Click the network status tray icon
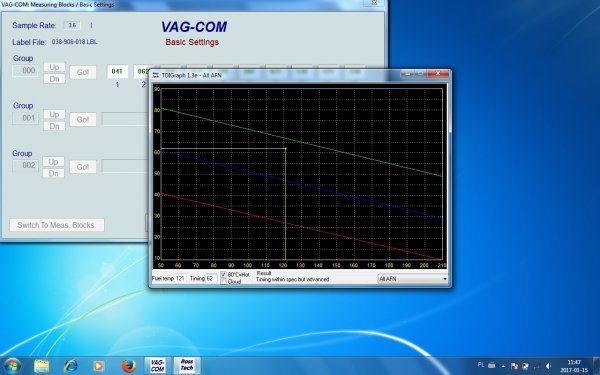 537,366
